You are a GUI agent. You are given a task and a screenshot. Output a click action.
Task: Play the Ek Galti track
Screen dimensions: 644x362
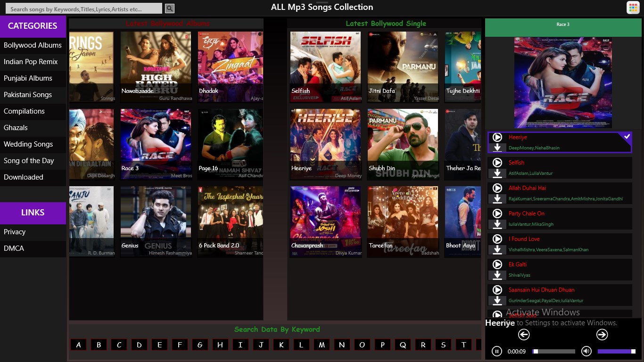tap(497, 264)
